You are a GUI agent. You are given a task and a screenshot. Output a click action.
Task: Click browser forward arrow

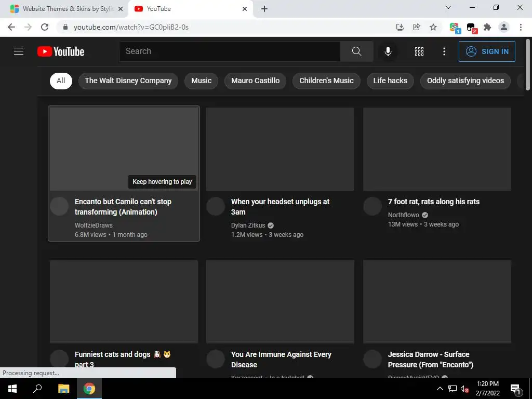pos(28,27)
